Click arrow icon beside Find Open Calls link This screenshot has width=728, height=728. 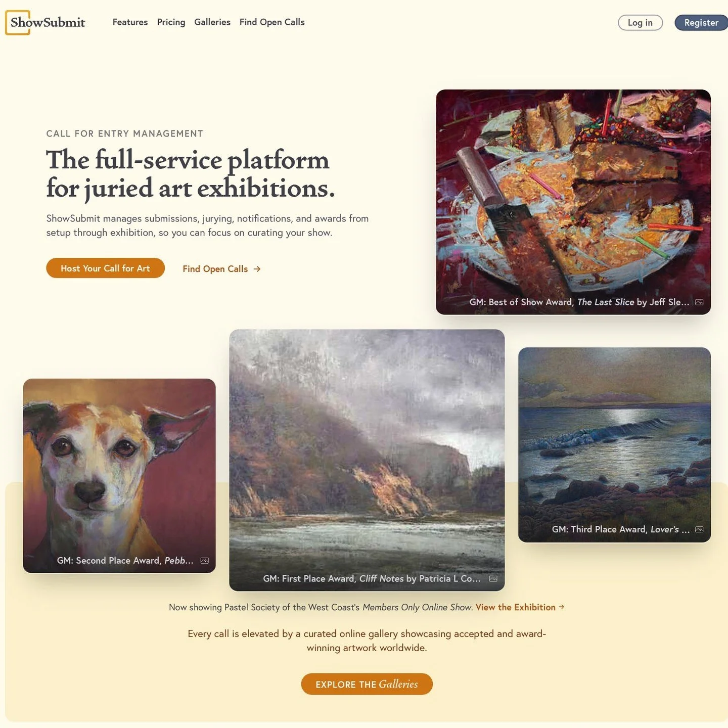(257, 269)
